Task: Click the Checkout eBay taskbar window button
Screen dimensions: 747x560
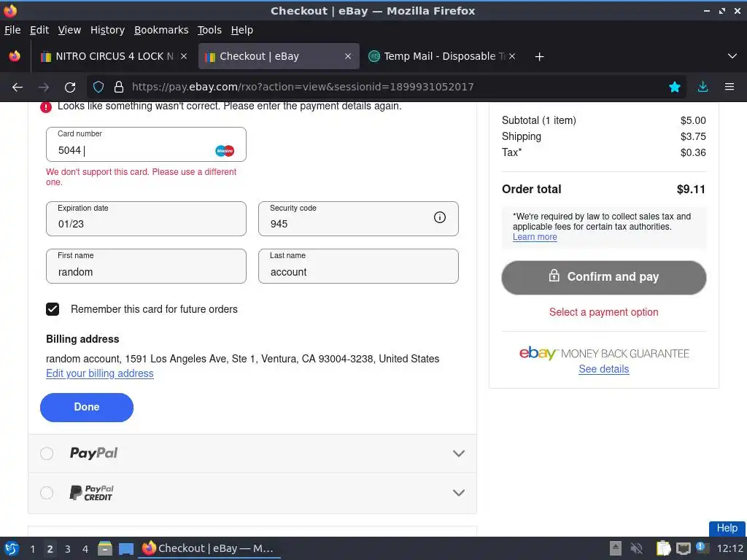Action: click(x=209, y=548)
